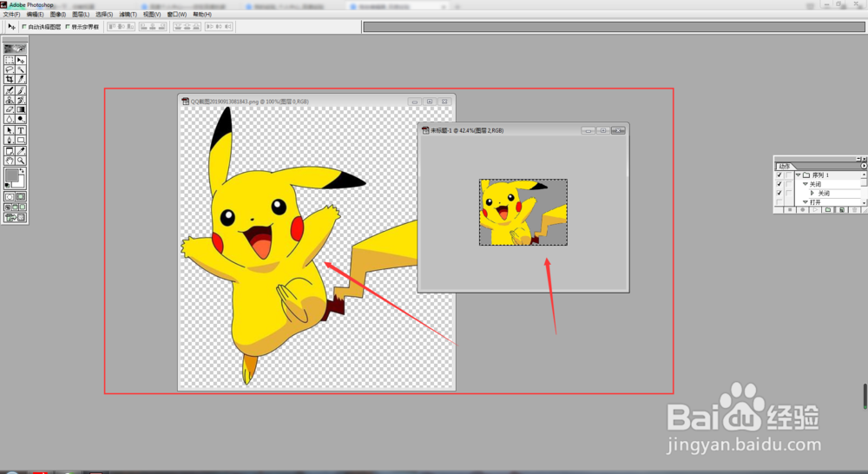Open the 视图(V) menu

[x=152, y=15]
